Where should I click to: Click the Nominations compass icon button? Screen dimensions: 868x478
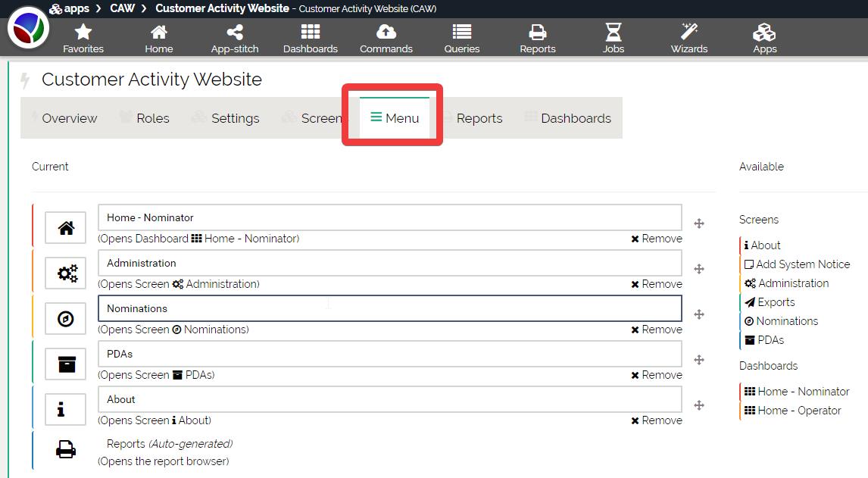[67, 319]
